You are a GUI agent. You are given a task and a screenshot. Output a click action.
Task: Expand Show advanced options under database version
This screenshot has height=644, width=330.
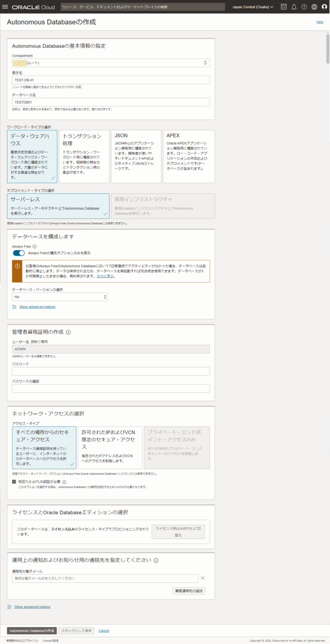pyautogui.click(x=37, y=307)
